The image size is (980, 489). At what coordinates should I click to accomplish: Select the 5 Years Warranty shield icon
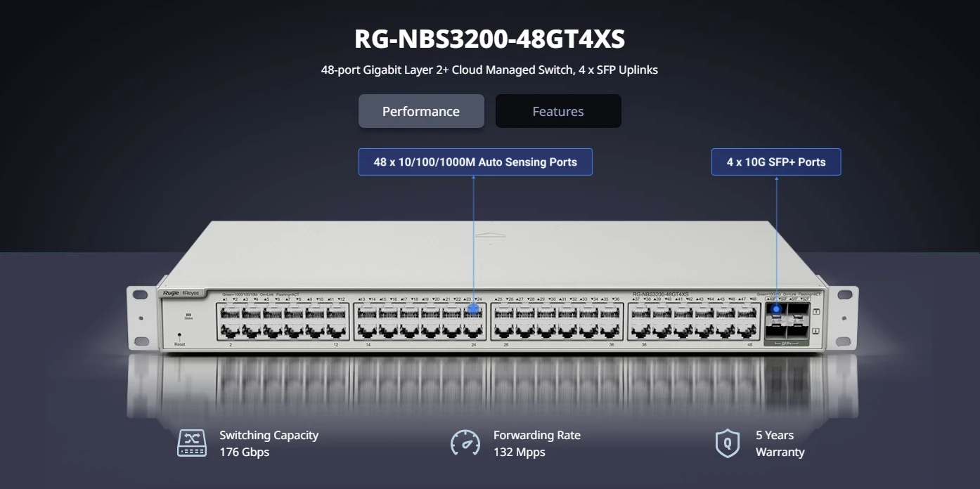[x=728, y=443]
